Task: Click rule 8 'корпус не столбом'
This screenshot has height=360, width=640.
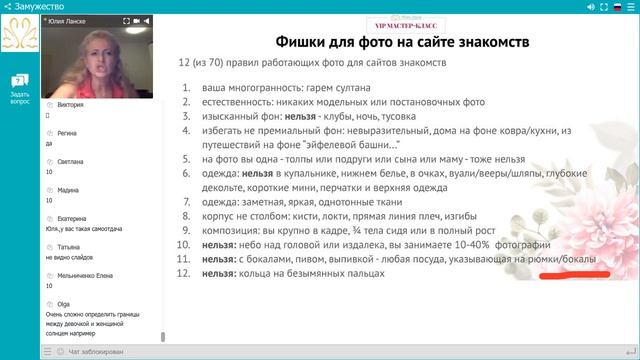Action: coord(339,216)
